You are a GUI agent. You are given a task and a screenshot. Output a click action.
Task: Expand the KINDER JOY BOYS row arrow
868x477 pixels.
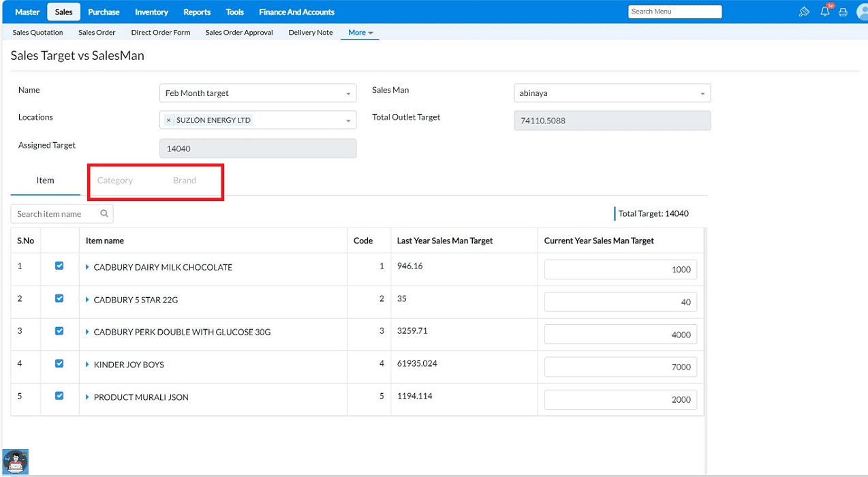pos(88,365)
